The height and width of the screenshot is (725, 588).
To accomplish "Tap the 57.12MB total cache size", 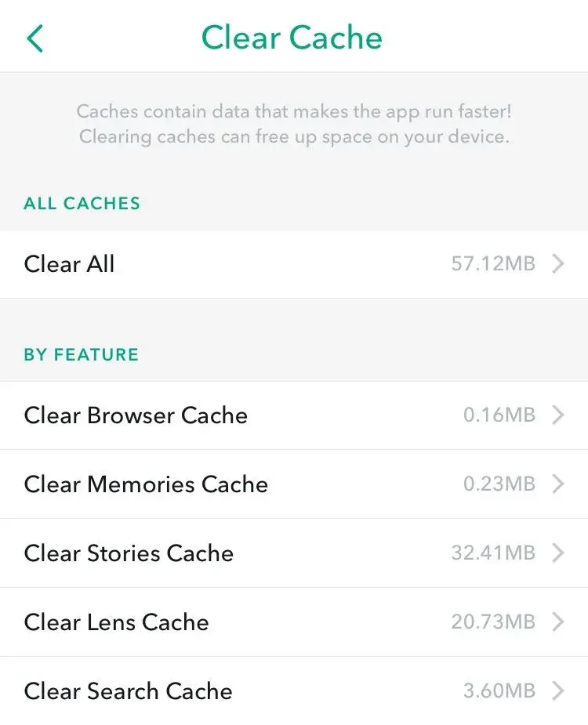I will (x=493, y=264).
